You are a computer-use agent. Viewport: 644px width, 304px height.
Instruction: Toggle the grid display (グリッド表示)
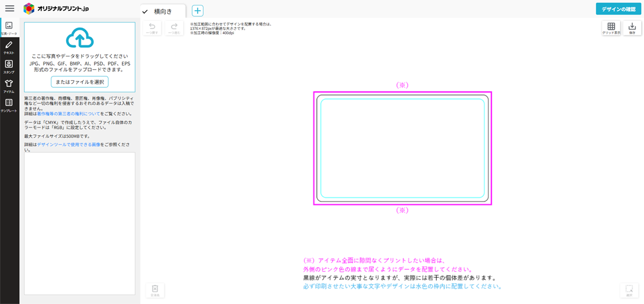click(x=611, y=28)
